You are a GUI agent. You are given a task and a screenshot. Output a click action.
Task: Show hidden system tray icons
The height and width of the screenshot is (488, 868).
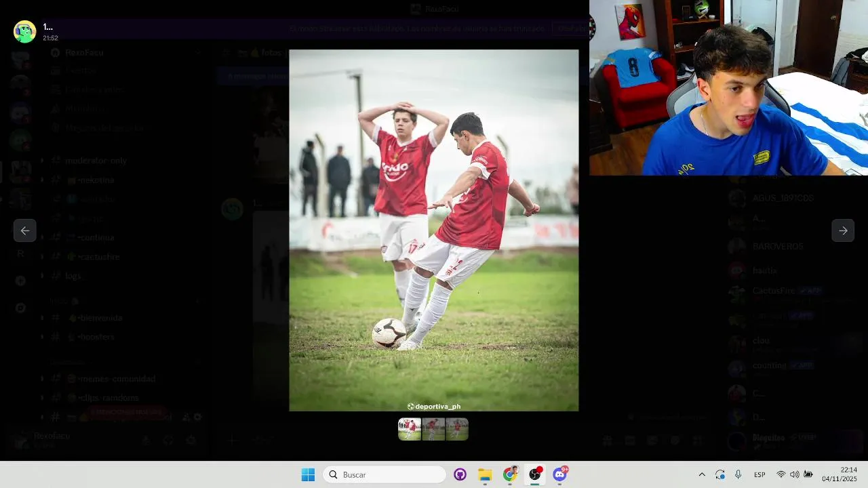(x=702, y=474)
